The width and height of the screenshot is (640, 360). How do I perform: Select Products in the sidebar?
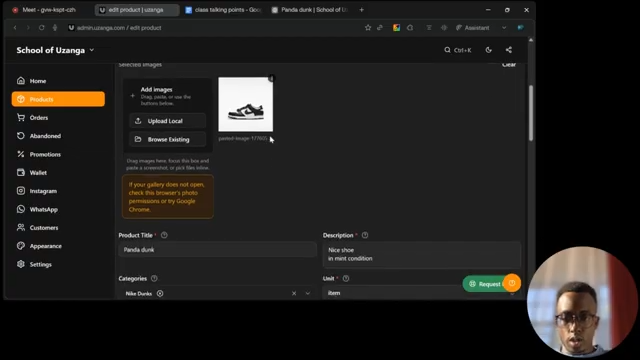58,99
